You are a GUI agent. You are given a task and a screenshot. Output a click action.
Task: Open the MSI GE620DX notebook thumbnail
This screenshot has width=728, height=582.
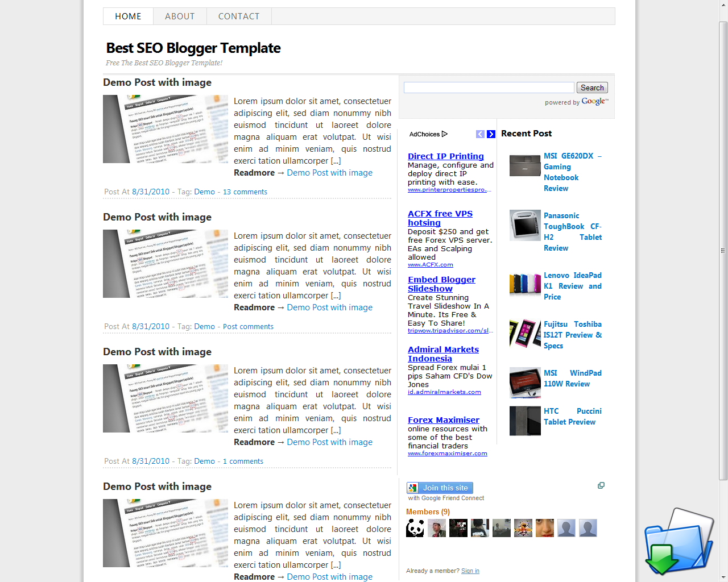pyautogui.click(x=525, y=165)
